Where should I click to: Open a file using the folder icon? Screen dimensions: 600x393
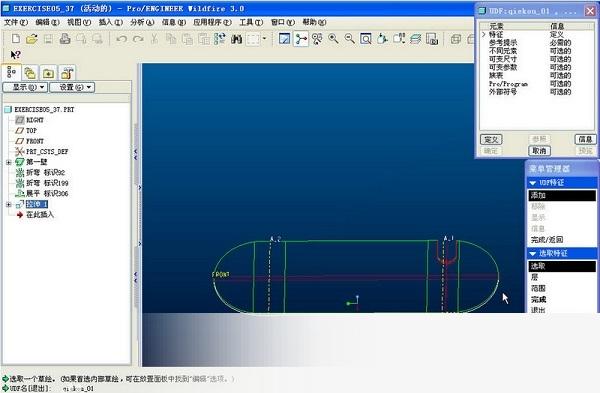click(x=32, y=39)
